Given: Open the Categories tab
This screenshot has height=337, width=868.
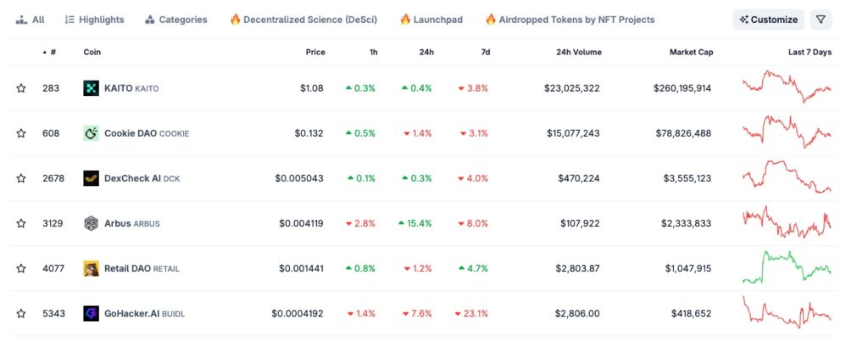Looking at the screenshot, I should (x=176, y=20).
